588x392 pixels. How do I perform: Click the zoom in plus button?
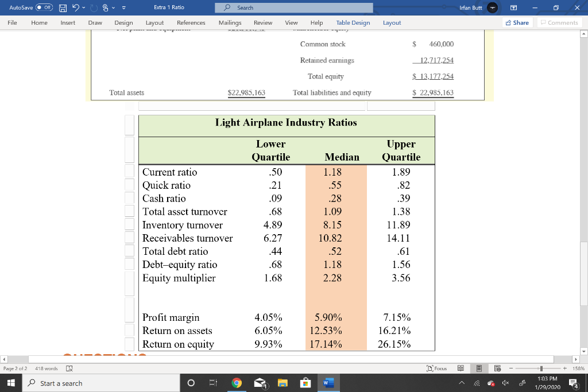click(x=565, y=368)
